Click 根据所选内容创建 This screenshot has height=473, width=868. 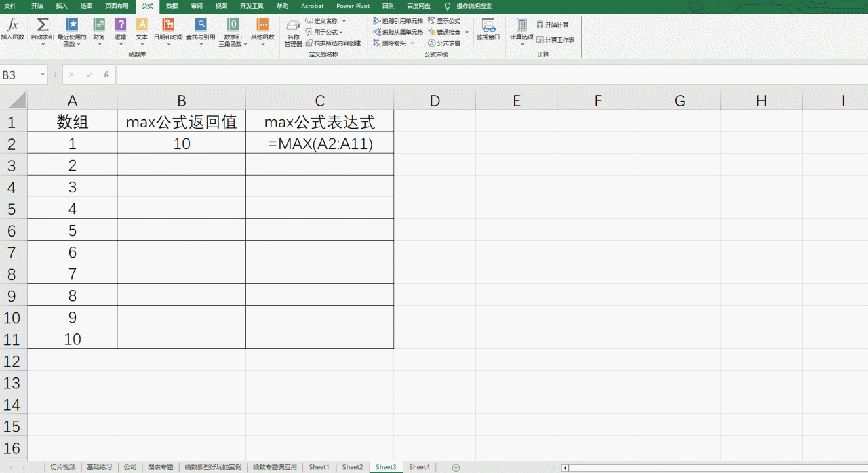pos(333,43)
